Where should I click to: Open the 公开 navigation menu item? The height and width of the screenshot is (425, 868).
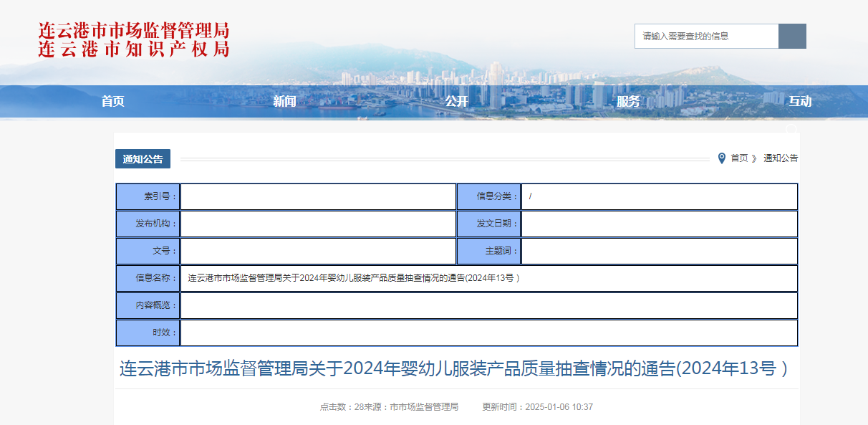[456, 102]
